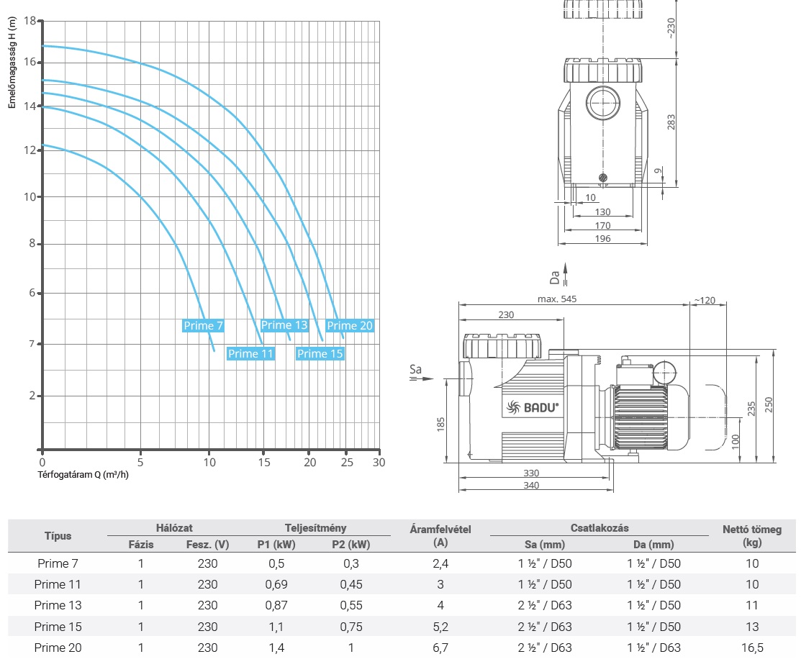
Task: Click the 16,5 weight value in table
Action: pos(751,648)
